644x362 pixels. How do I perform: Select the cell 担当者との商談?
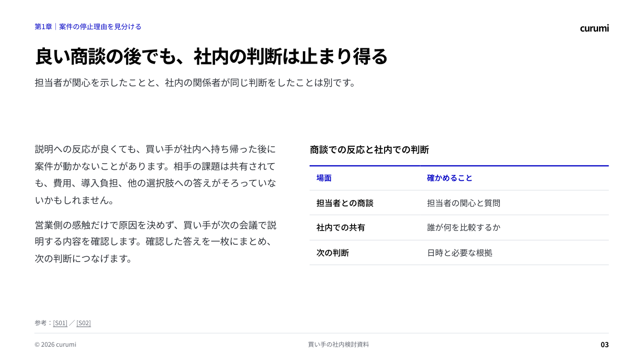(345, 203)
